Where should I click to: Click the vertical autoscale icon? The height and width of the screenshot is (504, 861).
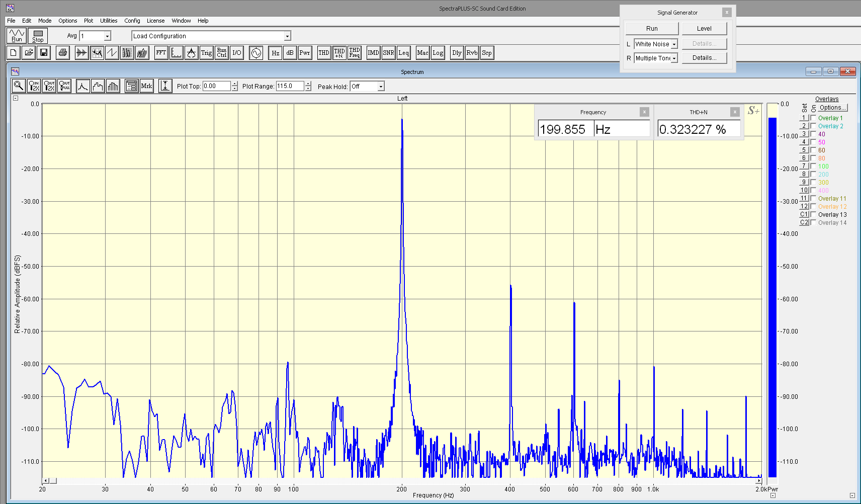165,86
